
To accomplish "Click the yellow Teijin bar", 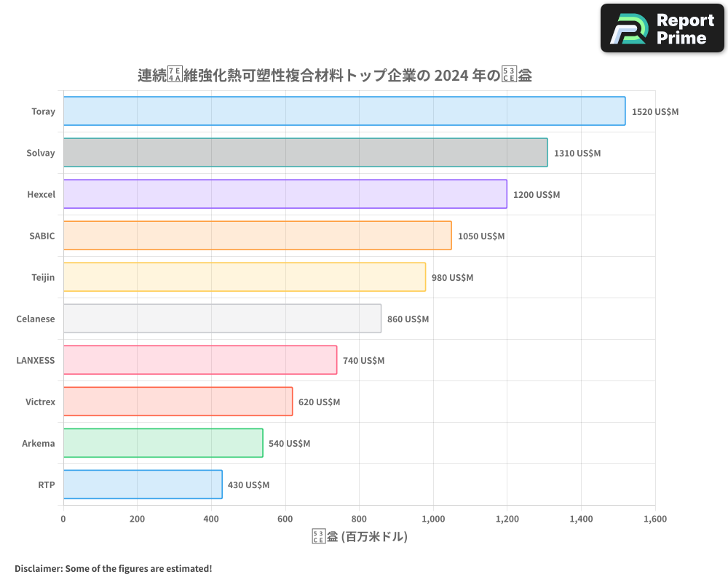I will click(x=244, y=277).
